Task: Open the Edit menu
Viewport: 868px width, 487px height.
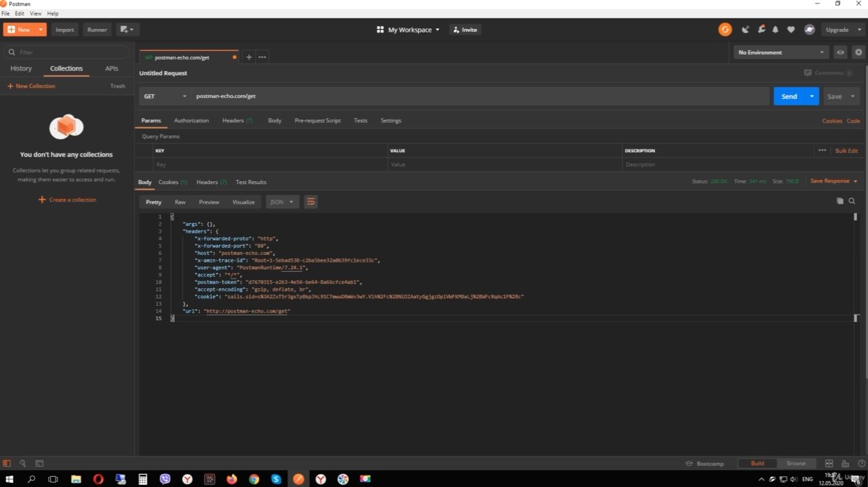Action: pyautogui.click(x=20, y=14)
